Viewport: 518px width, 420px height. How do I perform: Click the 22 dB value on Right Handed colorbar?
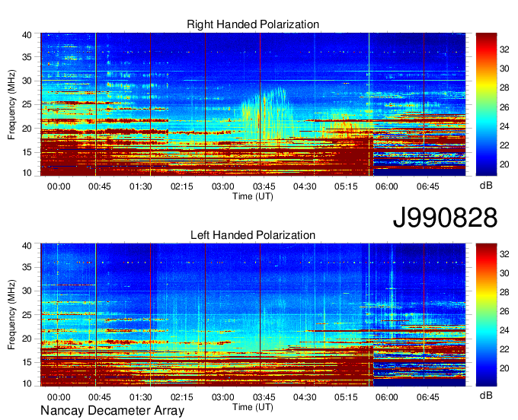(x=504, y=145)
